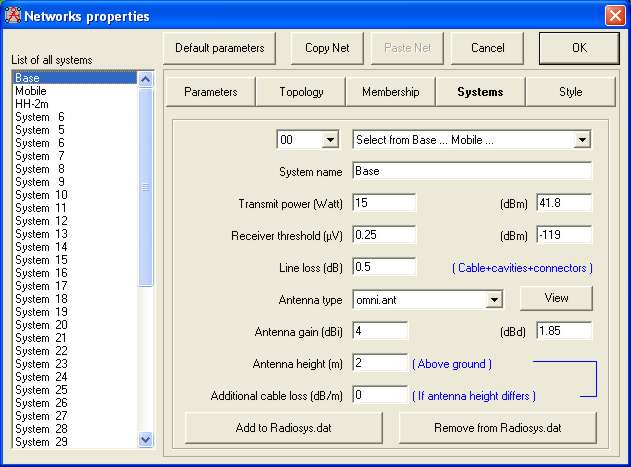The image size is (631, 467).
Task: Select System 8 in the list
Action: click(75, 169)
